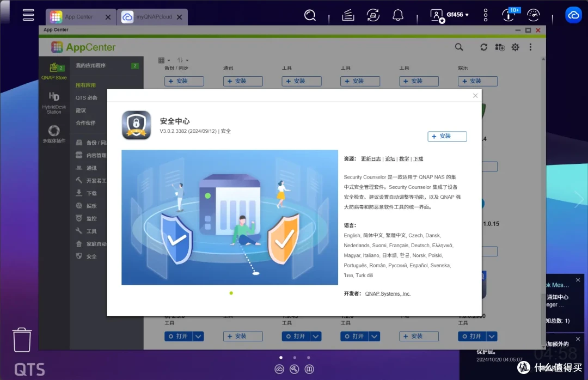Click third bottom dock circular icon
Image resolution: width=588 pixels, height=380 pixels.
309,369
